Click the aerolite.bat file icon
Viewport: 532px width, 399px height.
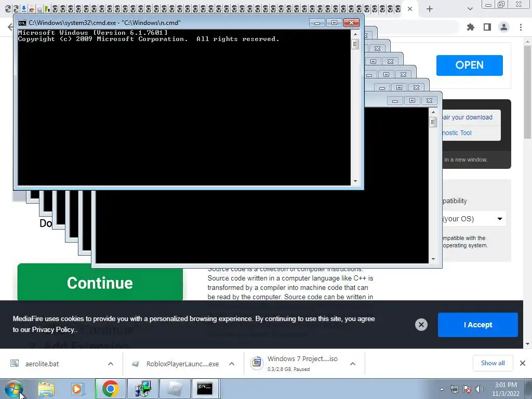[14, 364]
